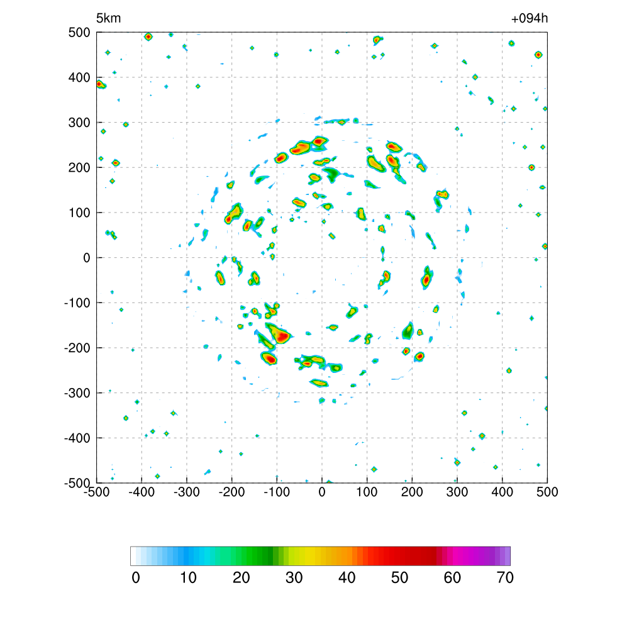644x644 pixels.
Task: Click the colorbar label '10'
Action: [189, 578]
